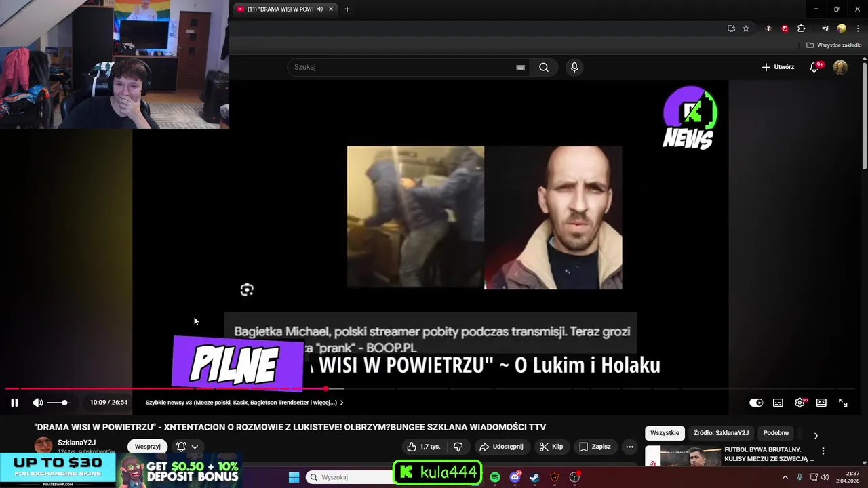Expand the subscription notification bell dropdown
This screenshot has height=488, width=868.
(187, 447)
